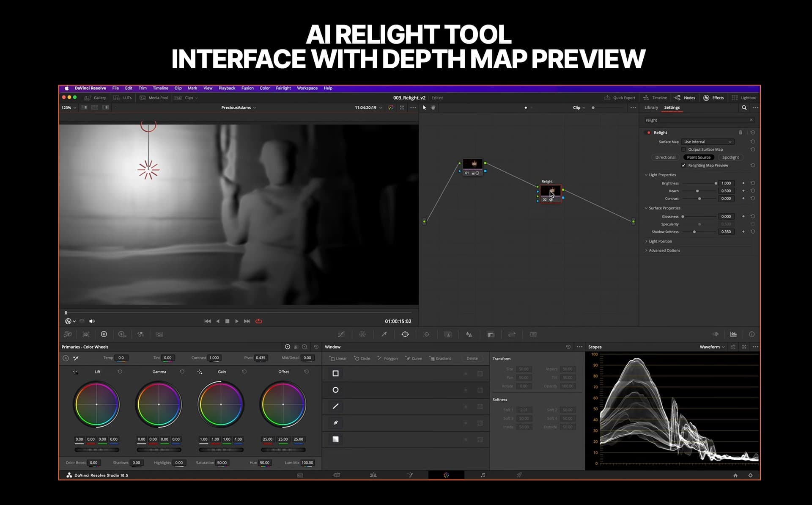Expand Advanced Options section

664,251
